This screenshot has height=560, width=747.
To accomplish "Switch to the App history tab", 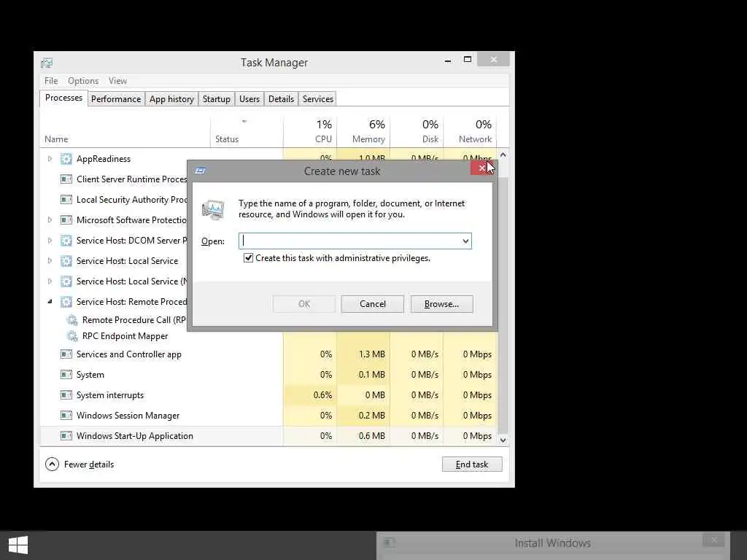I will pyautogui.click(x=171, y=99).
